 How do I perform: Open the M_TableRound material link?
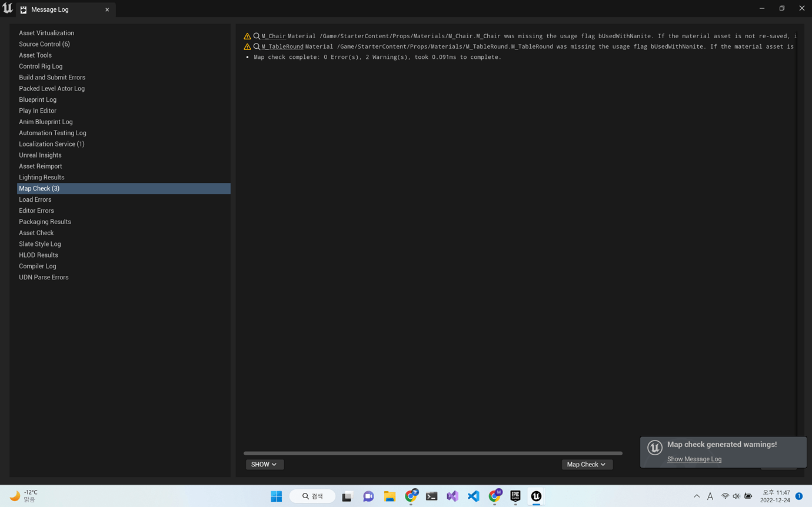click(x=282, y=46)
